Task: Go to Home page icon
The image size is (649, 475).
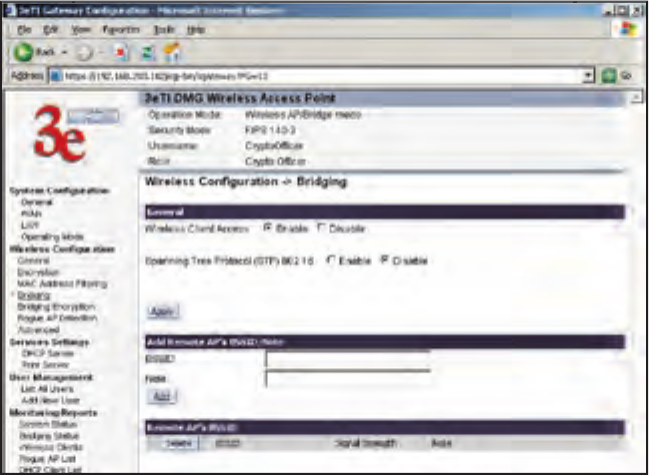Action: pos(171,53)
